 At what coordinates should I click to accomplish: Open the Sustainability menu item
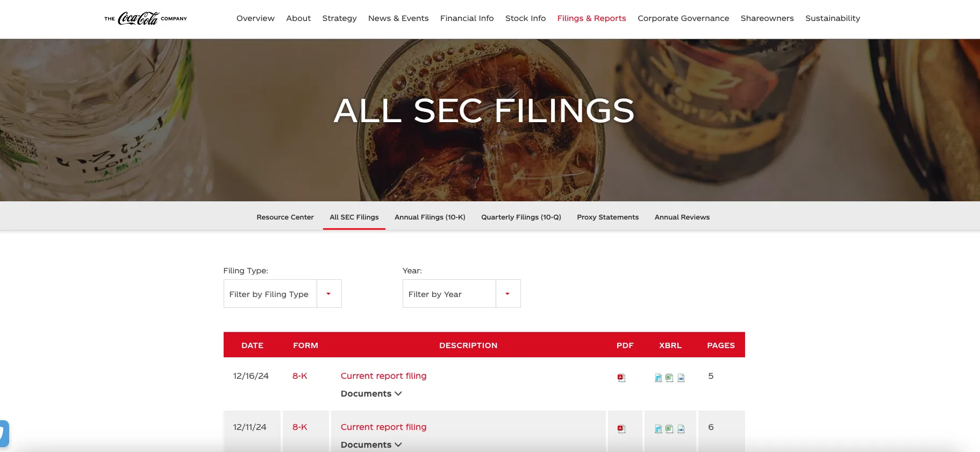pyautogui.click(x=833, y=18)
